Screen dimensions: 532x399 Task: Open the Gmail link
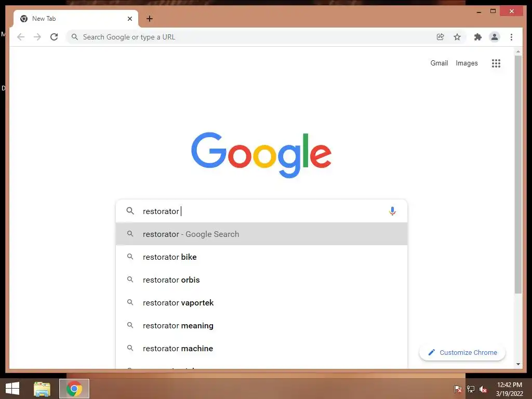coord(439,63)
